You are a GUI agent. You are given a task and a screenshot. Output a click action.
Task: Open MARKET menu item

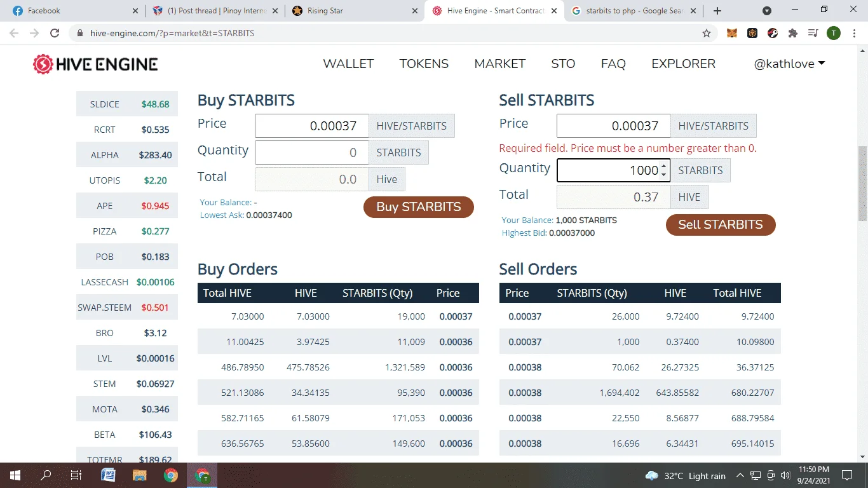[499, 64]
